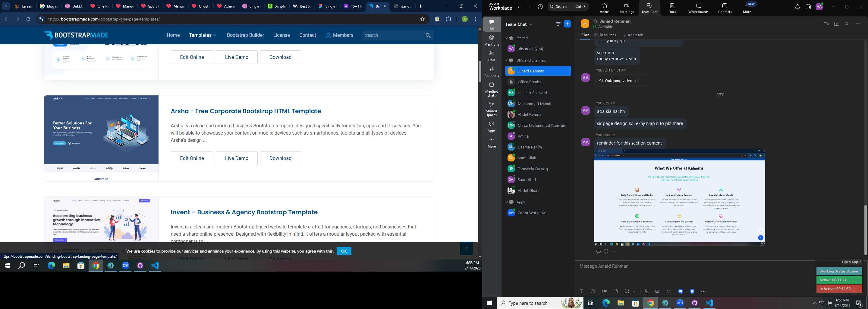Viewport: 868px width, 309px height.
Task: Open Zoom history clock icon
Action: [x=540, y=7]
